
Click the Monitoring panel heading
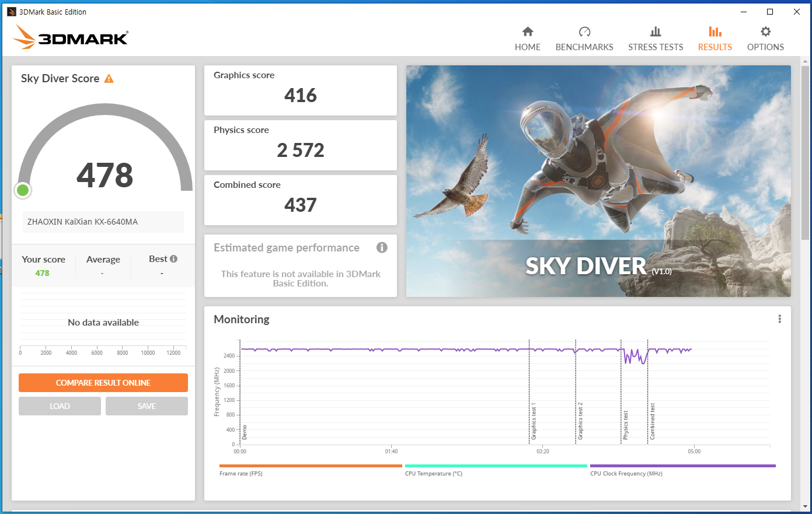pos(242,319)
